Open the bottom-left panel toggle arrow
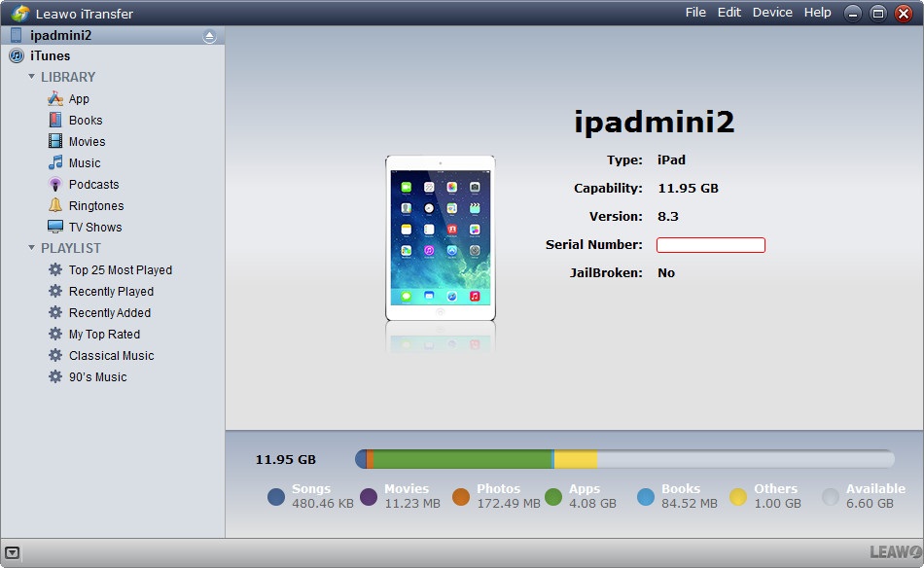 pyautogui.click(x=12, y=552)
